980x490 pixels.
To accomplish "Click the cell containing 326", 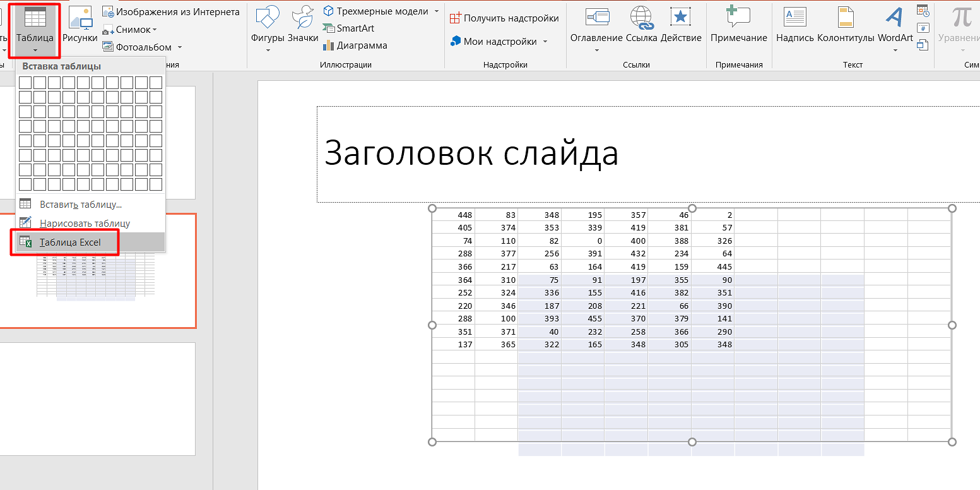I will point(713,241).
